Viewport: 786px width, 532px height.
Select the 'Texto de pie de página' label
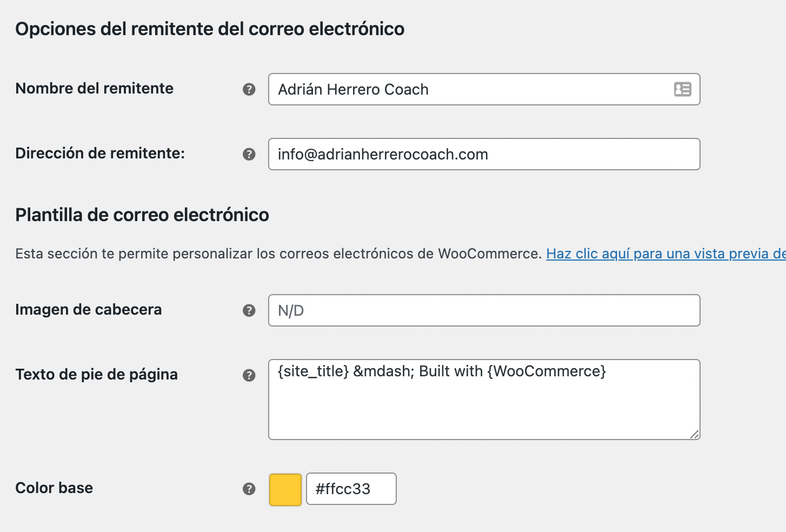pos(97,374)
